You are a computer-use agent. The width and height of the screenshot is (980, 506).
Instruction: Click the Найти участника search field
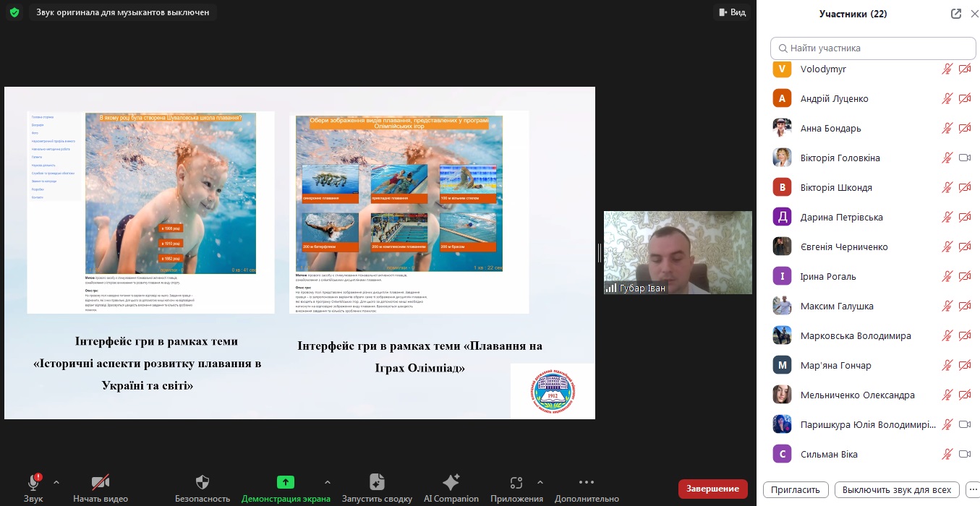coord(873,48)
